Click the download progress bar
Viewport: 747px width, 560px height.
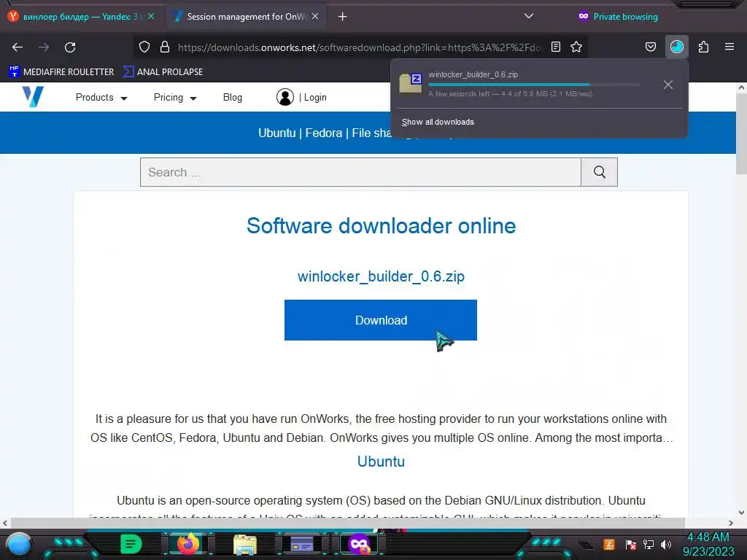coord(534,85)
